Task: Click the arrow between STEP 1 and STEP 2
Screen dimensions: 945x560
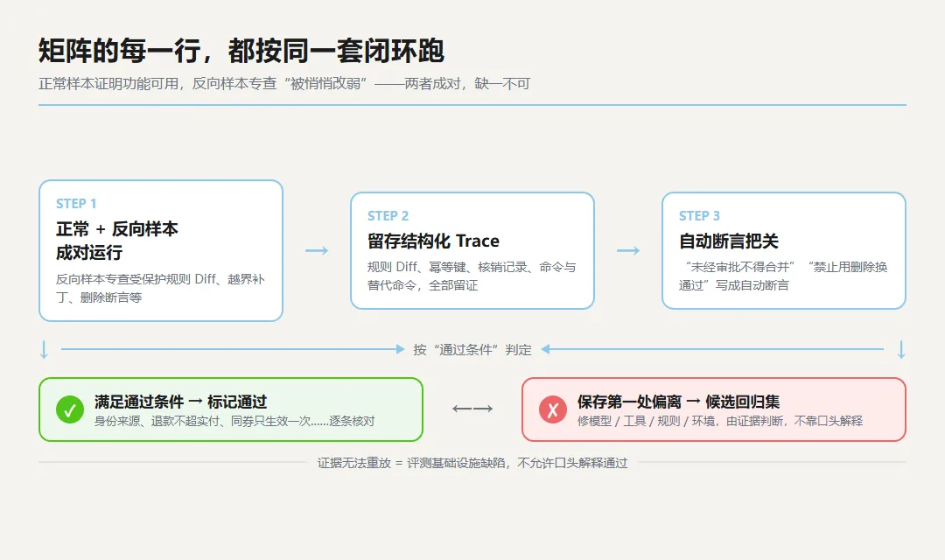Action: tap(317, 251)
